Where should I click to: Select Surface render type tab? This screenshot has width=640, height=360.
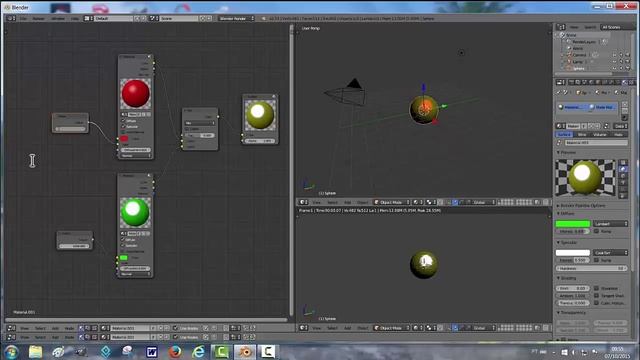[x=564, y=134]
